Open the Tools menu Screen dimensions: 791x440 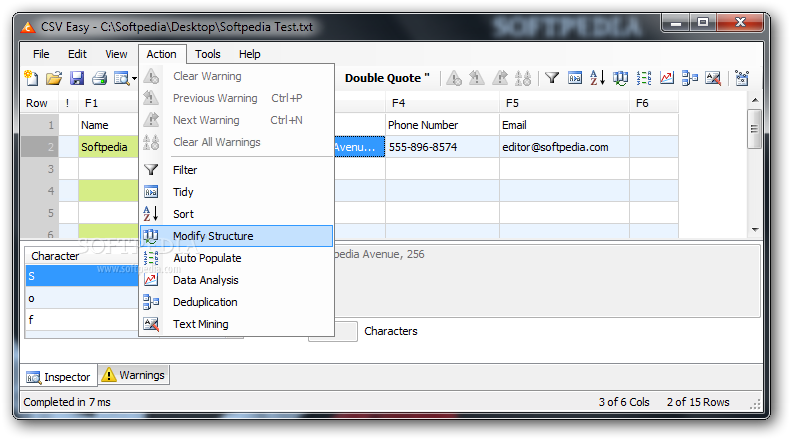point(208,54)
